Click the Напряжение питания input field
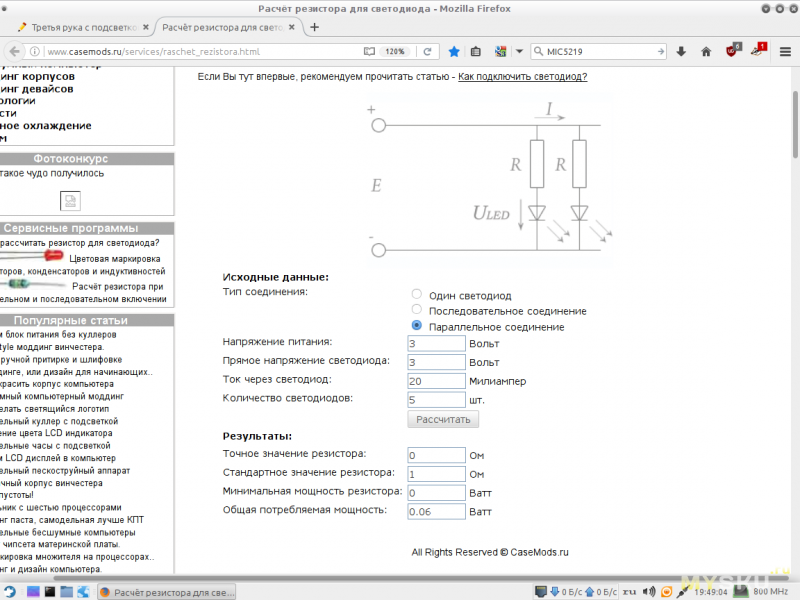 coord(436,343)
